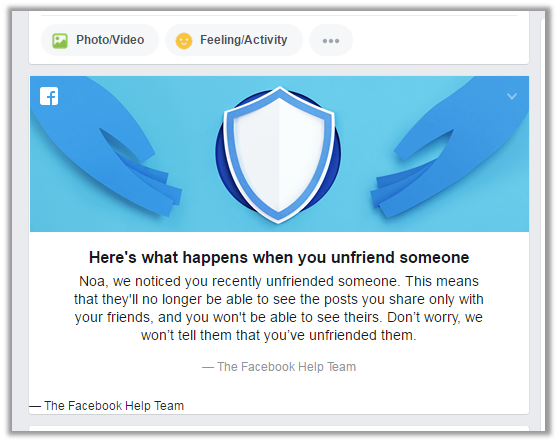Click the 'Here's what happens when you unfriend someone' heading
Viewport: 557px width, 442px height.
tap(279, 257)
